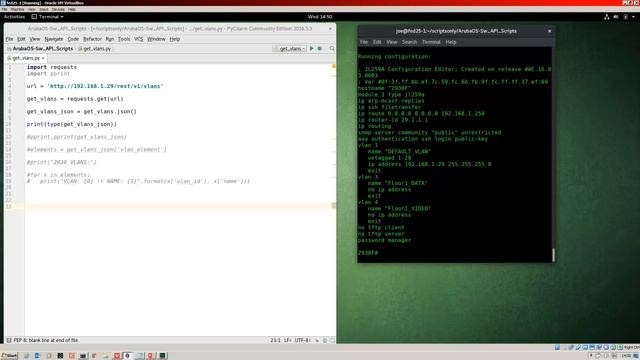Open Terminal window File menu
Image resolution: width=640 pixels, height=360 pixels.
pyautogui.click(x=364, y=42)
